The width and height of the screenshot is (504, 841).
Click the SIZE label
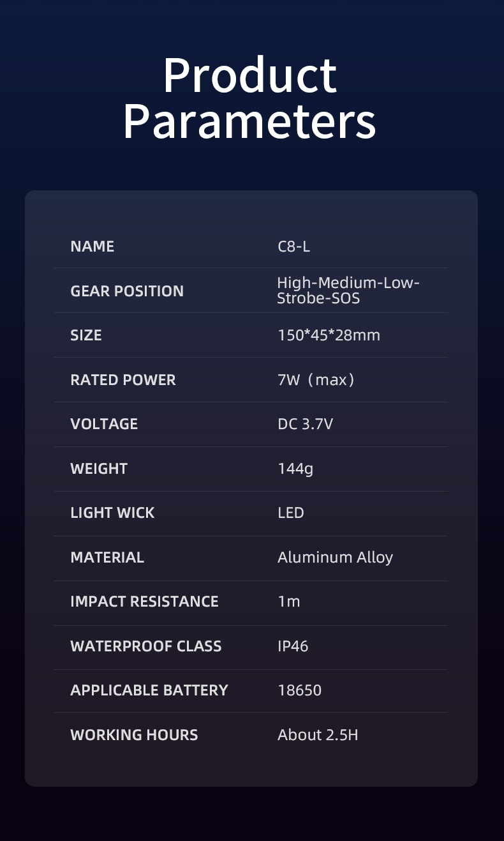tap(86, 335)
